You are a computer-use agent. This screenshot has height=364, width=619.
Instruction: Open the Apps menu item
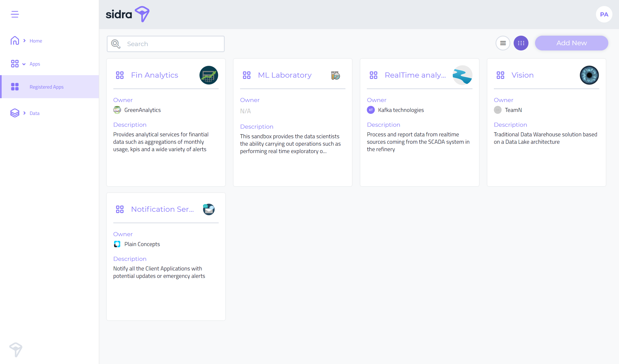35,64
